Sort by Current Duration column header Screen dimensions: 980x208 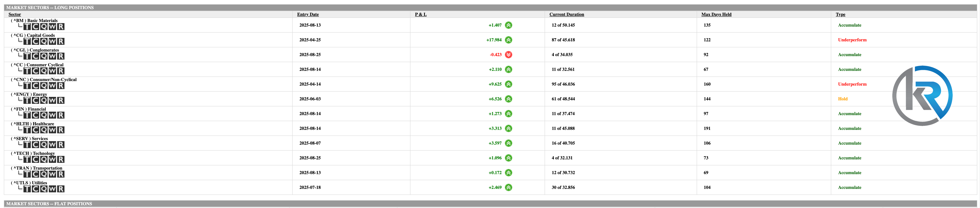(566, 14)
